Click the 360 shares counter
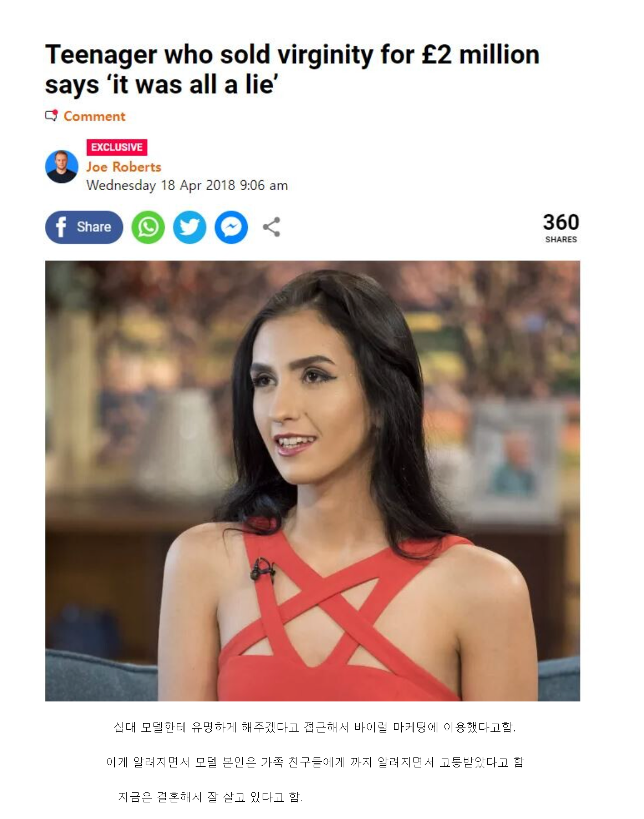Image resolution: width=644 pixels, height=819 pixels. pyautogui.click(x=561, y=222)
